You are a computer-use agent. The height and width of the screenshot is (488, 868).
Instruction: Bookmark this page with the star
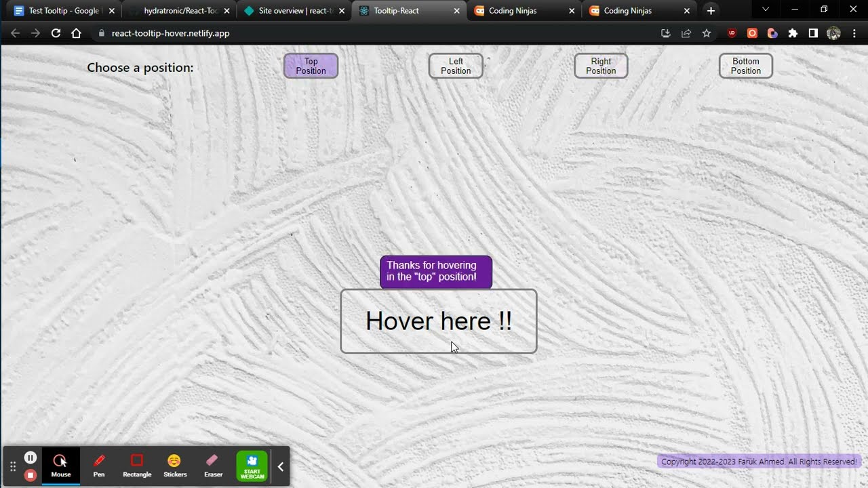pos(707,33)
